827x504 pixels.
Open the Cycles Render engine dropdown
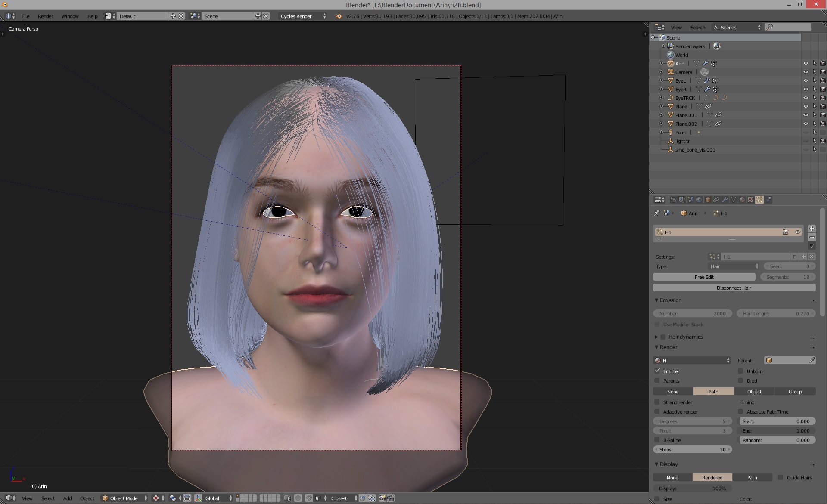coord(303,16)
